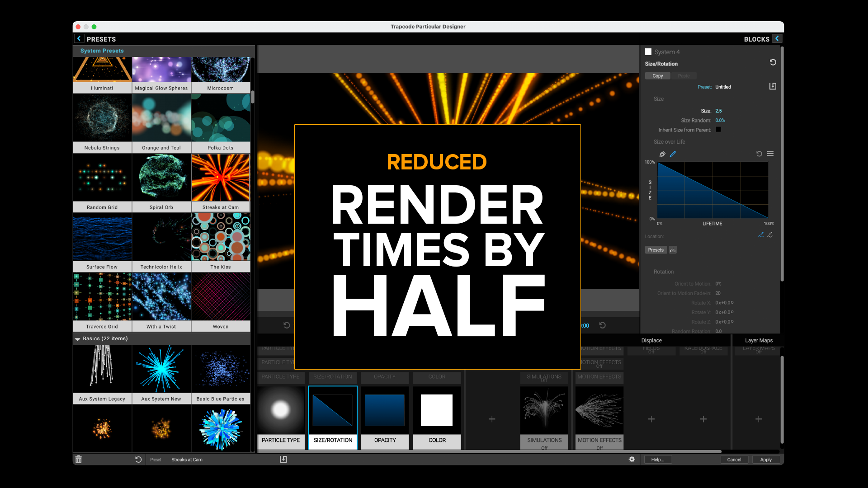Select the Nebula Strings preset
868x488 pixels.
(x=102, y=123)
